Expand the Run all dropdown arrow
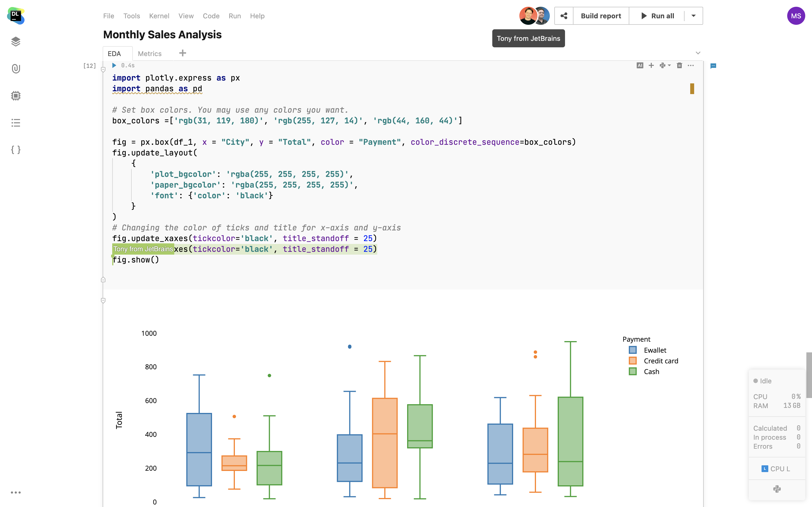The image size is (812, 507). coord(693,16)
